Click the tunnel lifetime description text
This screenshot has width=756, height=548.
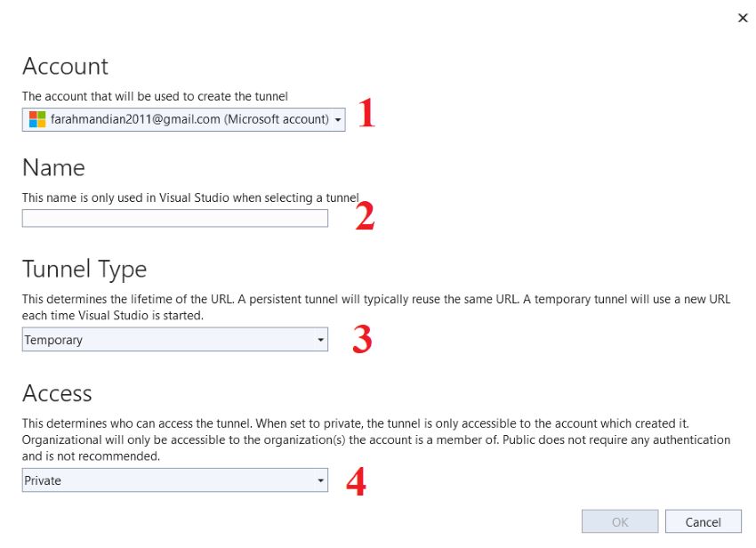coord(376,307)
